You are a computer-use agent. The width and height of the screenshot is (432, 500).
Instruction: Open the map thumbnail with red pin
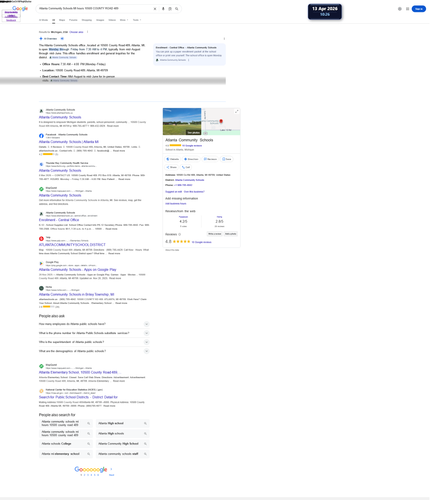(221, 121)
